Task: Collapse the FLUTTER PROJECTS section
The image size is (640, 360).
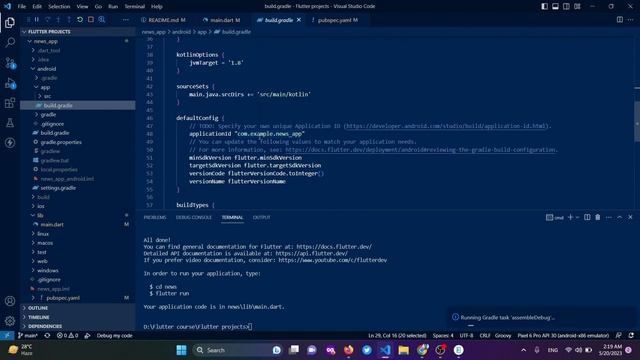Action: tap(78, 31)
